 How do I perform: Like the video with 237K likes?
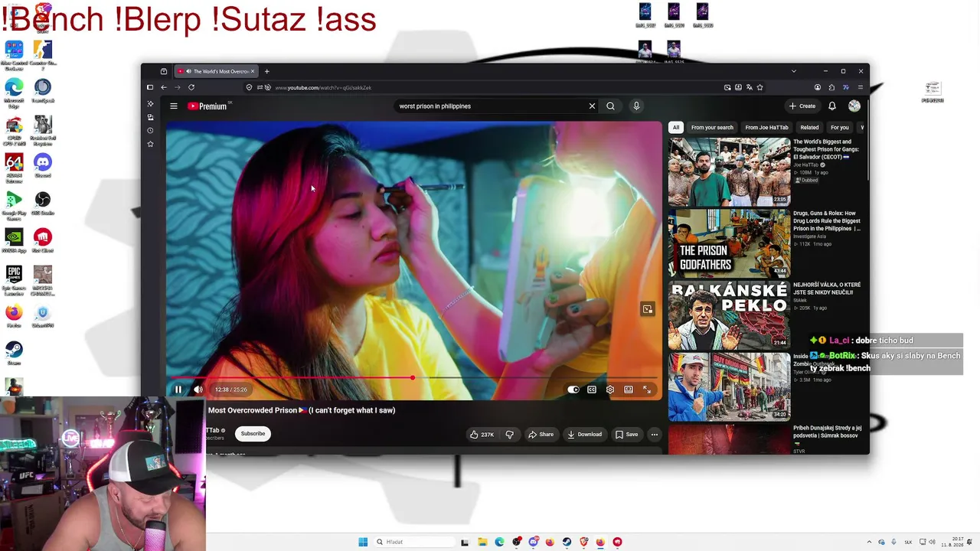482,435
